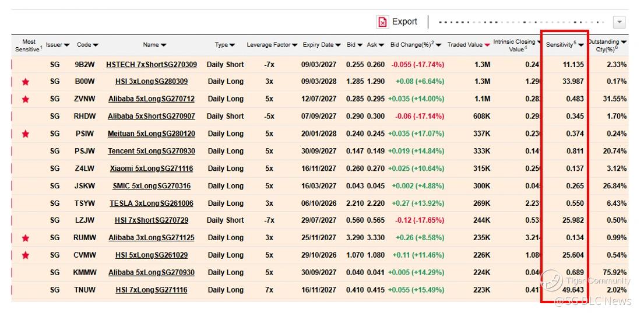644x316 pixels.
Task: Open the HSTECH 7xShortSG270309 link
Action: [151, 65]
